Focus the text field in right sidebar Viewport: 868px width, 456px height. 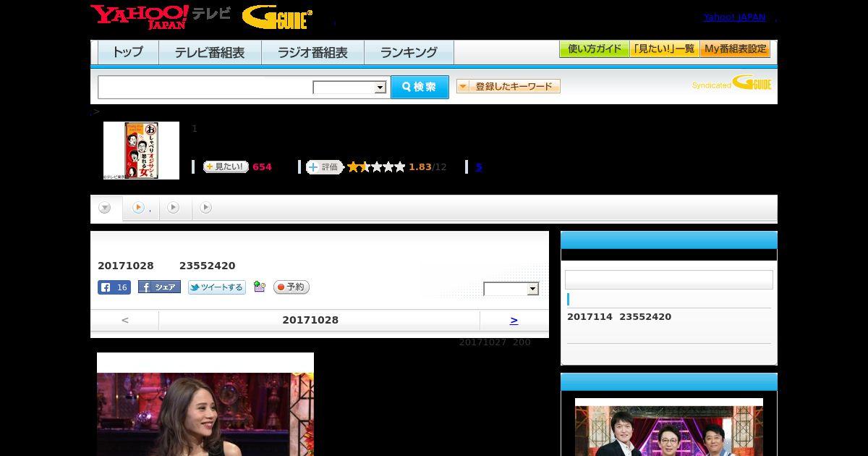669,280
